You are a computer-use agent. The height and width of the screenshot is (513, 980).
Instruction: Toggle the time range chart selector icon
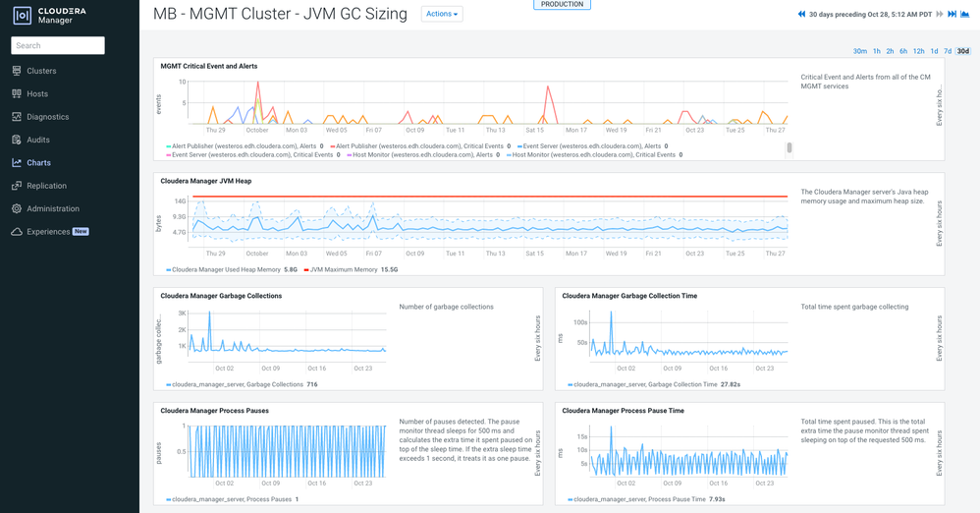(x=964, y=14)
